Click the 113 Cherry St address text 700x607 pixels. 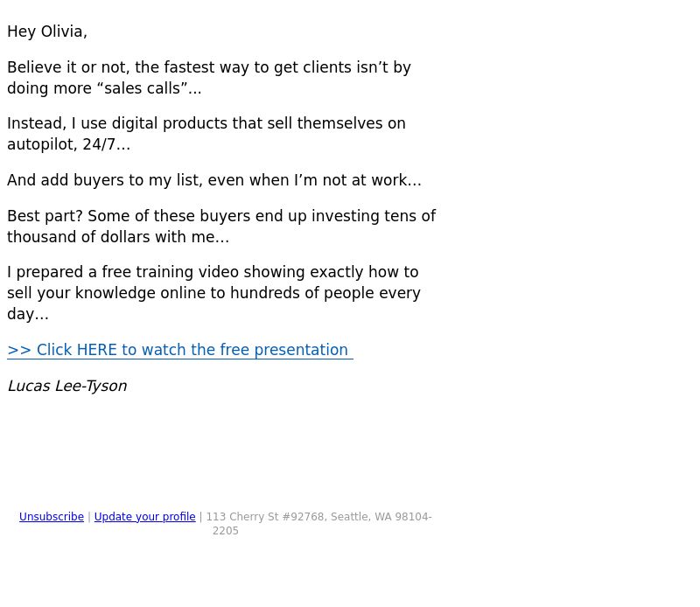[267, 516]
